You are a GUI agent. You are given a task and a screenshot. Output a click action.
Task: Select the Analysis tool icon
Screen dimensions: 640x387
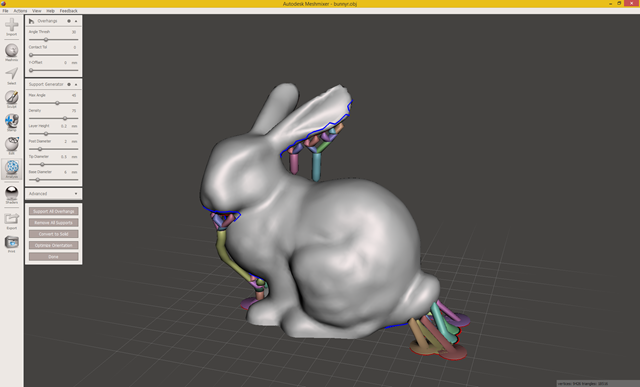pyautogui.click(x=11, y=167)
